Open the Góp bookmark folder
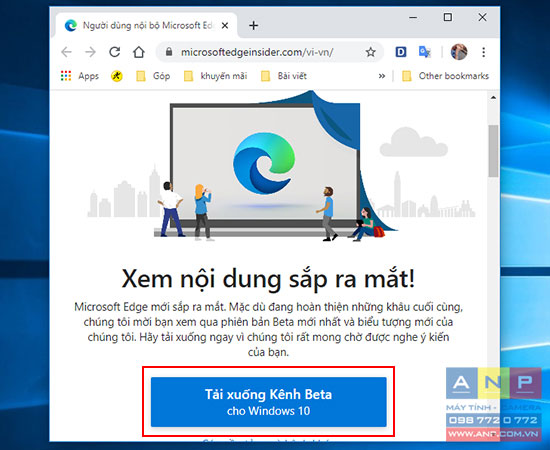550x450 pixels. point(153,76)
